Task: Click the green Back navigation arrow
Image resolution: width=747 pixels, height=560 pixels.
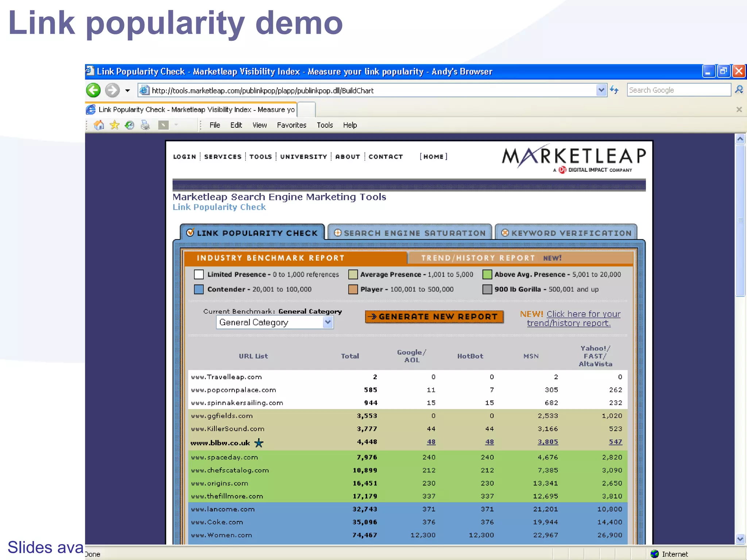Action: [93, 90]
